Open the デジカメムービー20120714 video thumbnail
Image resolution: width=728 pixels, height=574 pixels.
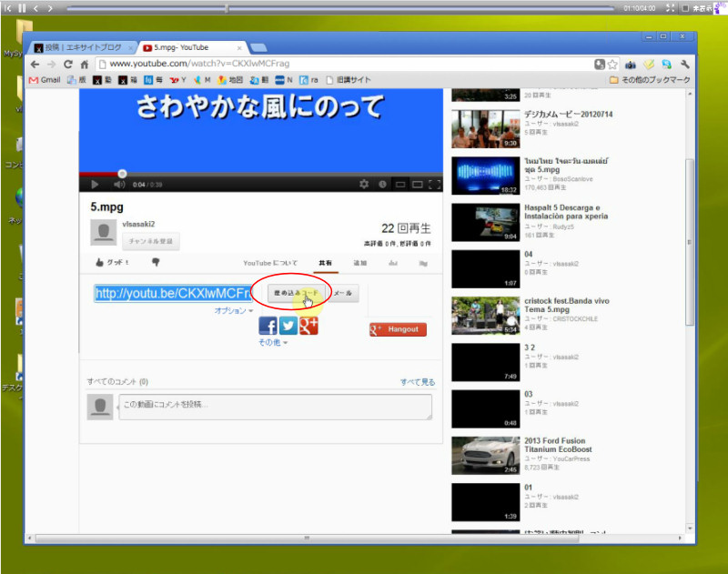pyautogui.click(x=486, y=129)
